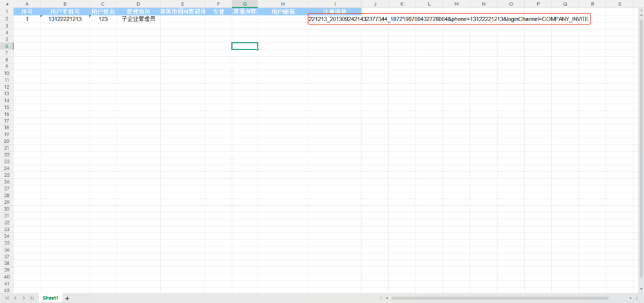This screenshot has width=644, height=303.
Task: Jump to first sheet using navigation arrow
Action: pos(8,298)
